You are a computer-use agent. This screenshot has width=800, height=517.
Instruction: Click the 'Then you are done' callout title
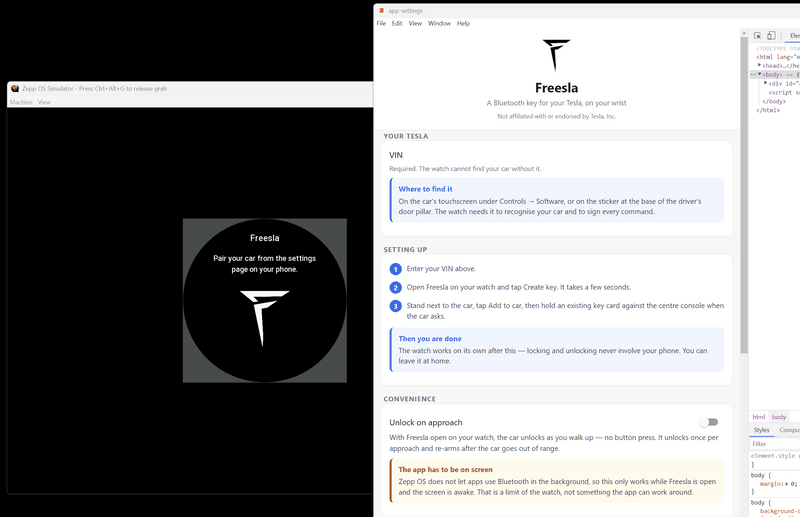pos(430,338)
